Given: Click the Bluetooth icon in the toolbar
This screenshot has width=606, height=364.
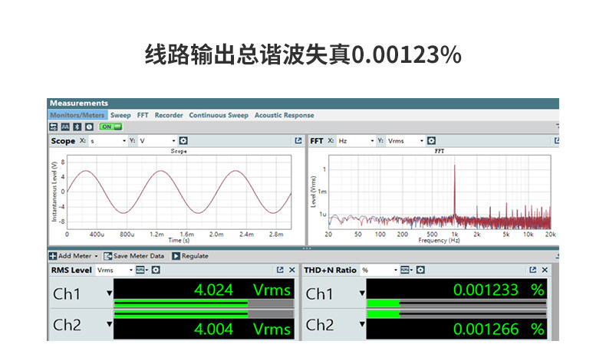Looking at the screenshot, I should point(77,126).
